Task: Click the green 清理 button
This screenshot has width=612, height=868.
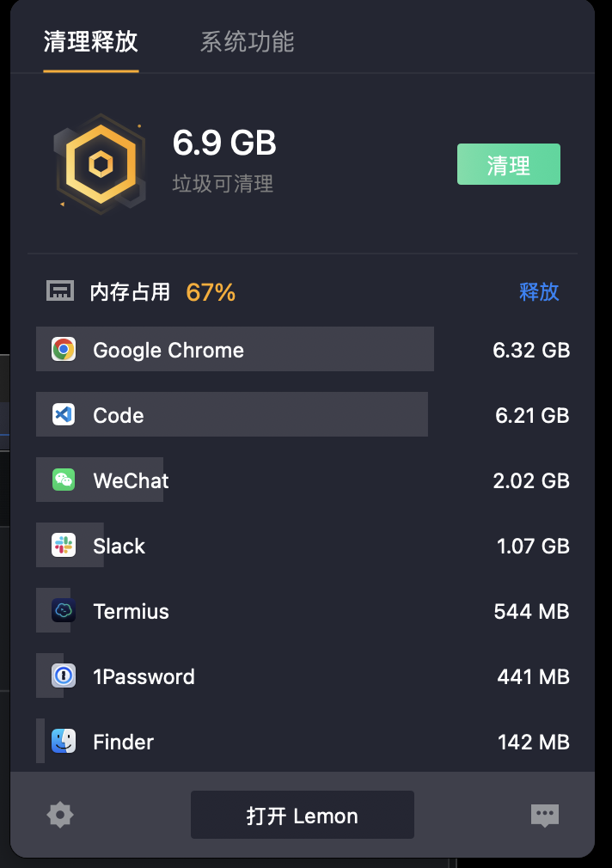Action: click(x=509, y=164)
